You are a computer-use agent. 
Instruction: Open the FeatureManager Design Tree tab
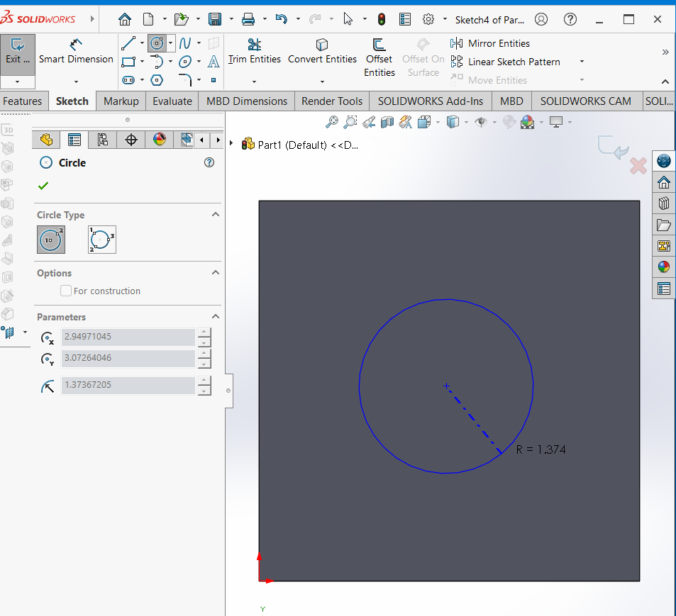click(46, 140)
